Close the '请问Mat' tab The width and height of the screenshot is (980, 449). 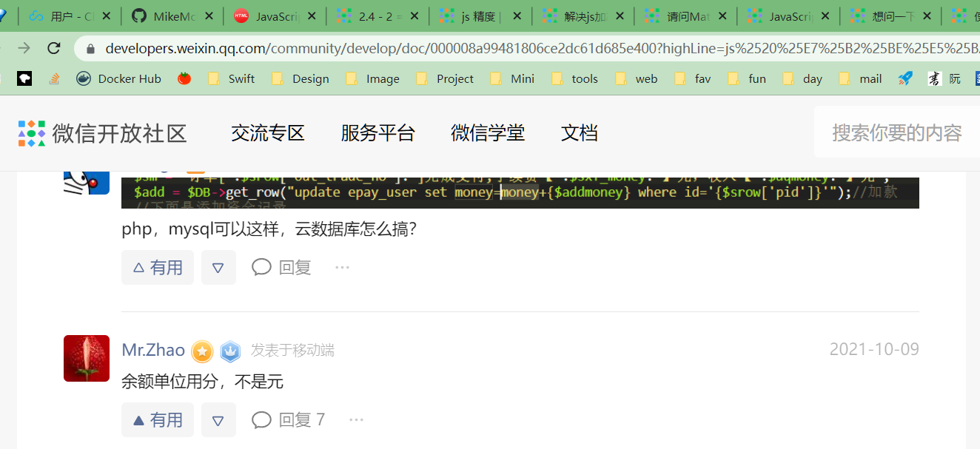(x=723, y=16)
